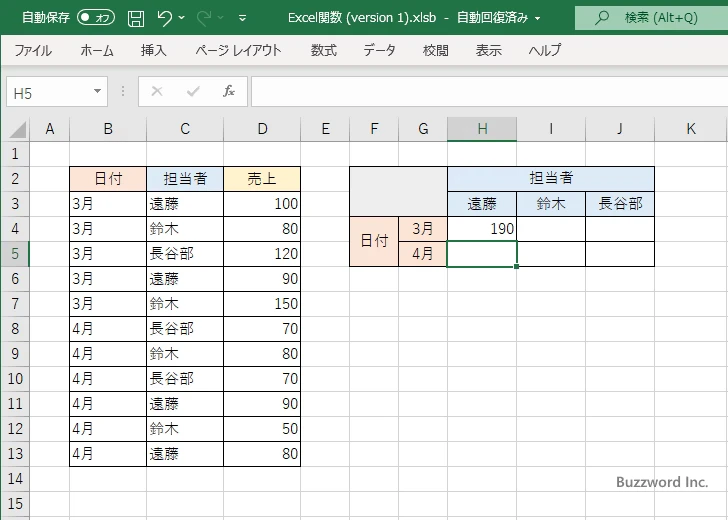
Task: Open the Undo history dropdown arrow
Action: 182,18
